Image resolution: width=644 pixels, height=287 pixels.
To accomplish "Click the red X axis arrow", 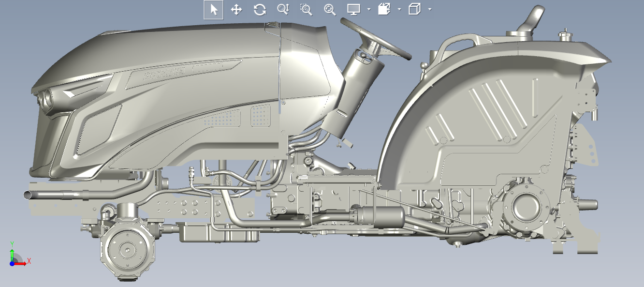I will 21,263.
